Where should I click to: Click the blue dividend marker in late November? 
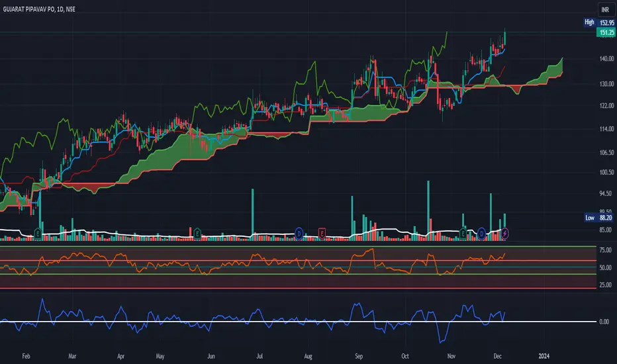(x=481, y=234)
